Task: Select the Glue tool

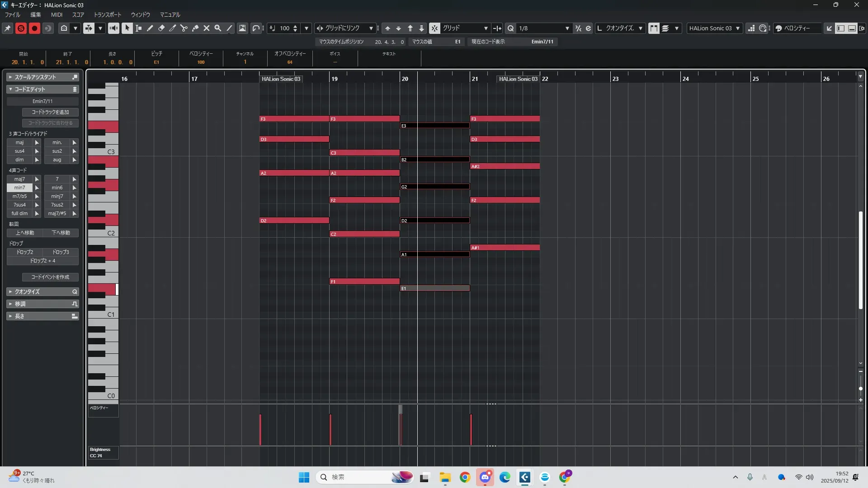Action: (195, 28)
